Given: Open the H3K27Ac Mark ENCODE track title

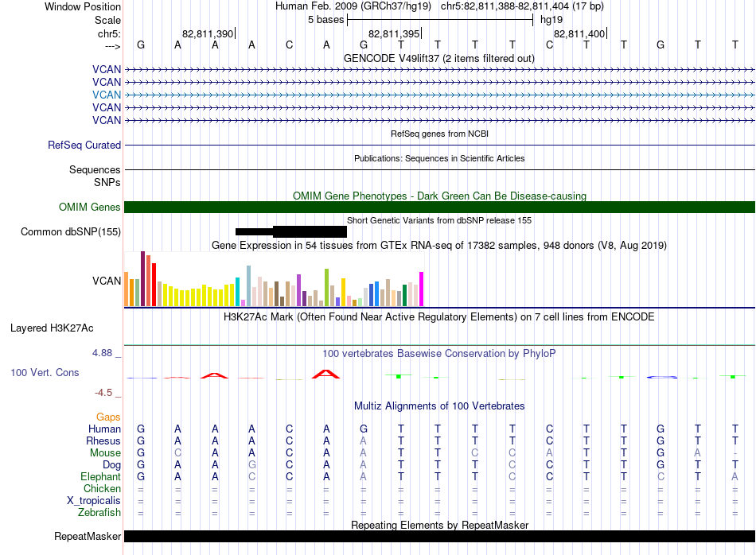Looking at the screenshot, I should (439, 317).
